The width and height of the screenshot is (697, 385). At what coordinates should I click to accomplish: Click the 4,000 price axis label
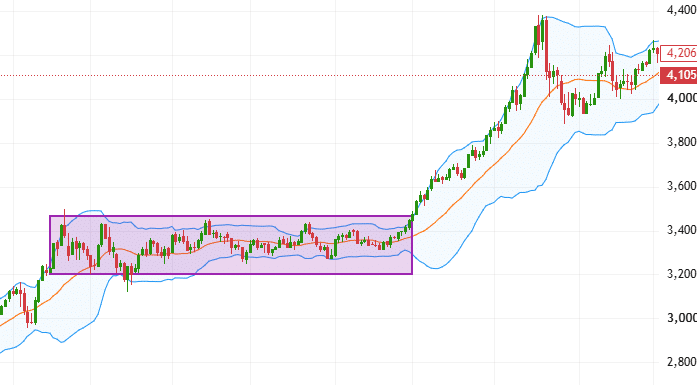click(681, 98)
